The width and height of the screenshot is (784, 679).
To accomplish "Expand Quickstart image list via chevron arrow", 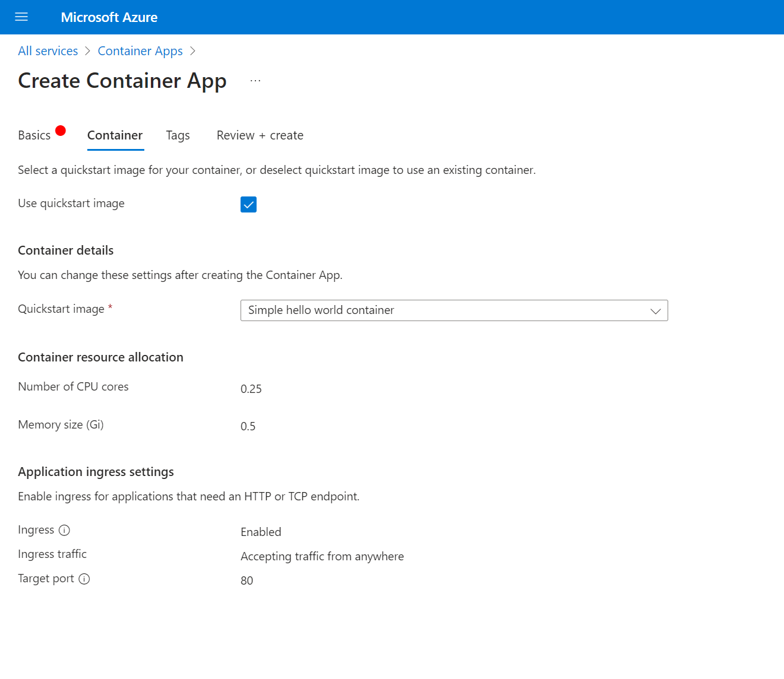I will click(x=655, y=311).
